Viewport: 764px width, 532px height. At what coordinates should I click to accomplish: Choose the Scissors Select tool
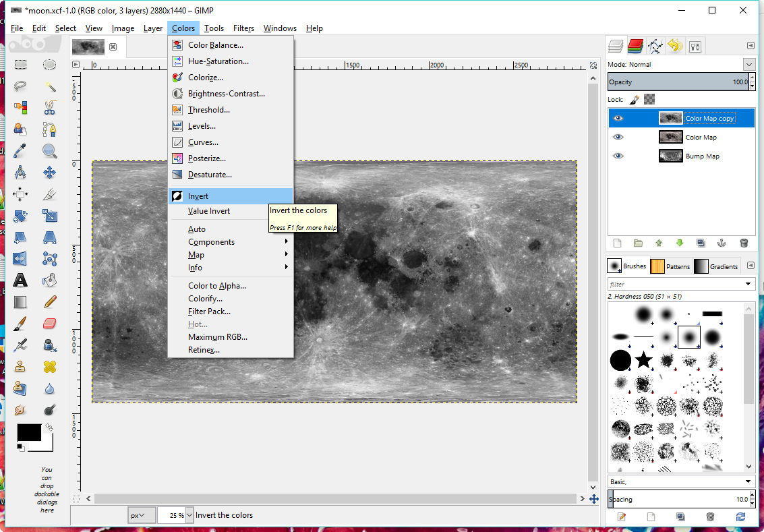click(49, 107)
